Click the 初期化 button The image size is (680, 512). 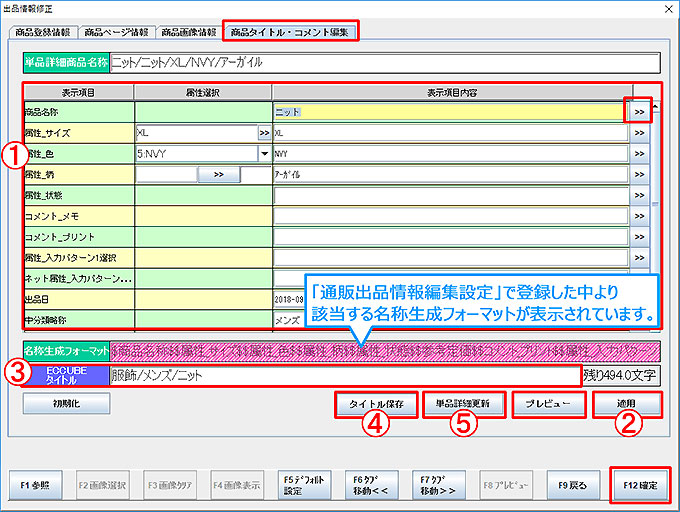pyautogui.click(x=66, y=404)
